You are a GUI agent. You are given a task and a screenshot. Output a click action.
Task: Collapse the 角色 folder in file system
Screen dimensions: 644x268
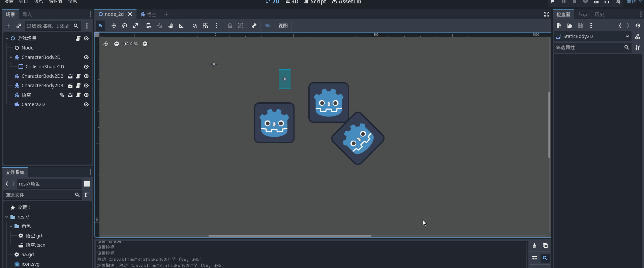pyautogui.click(x=11, y=226)
